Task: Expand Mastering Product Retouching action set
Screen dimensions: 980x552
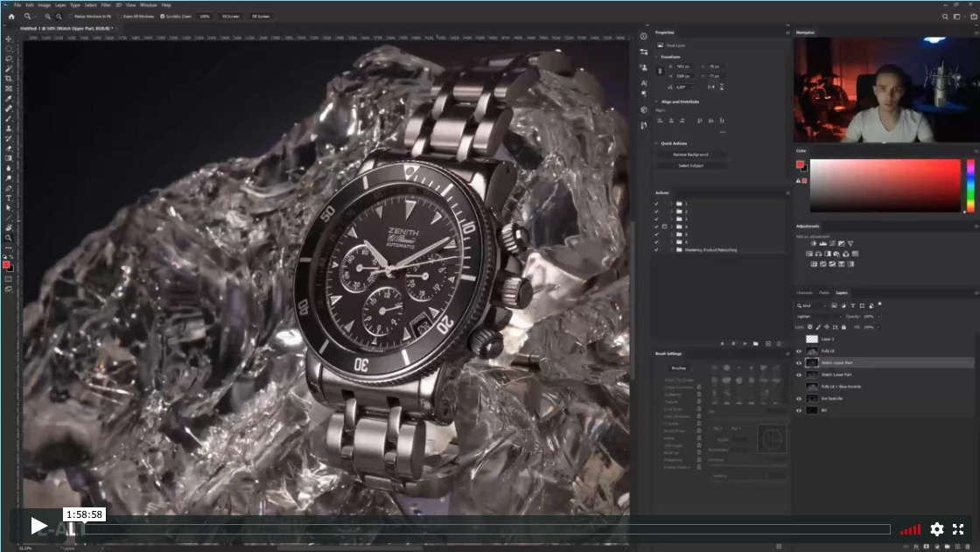Action: point(672,249)
